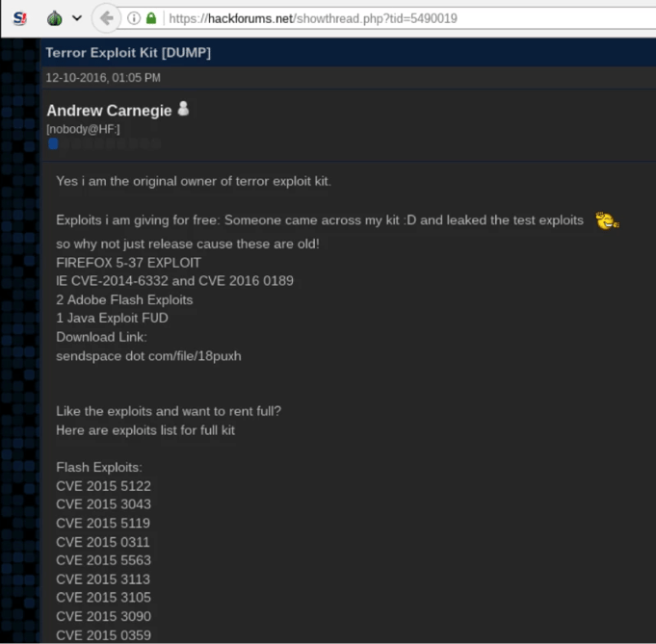Go back using the browser back arrow
The height and width of the screenshot is (644, 656).
pyautogui.click(x=107, y=18)
